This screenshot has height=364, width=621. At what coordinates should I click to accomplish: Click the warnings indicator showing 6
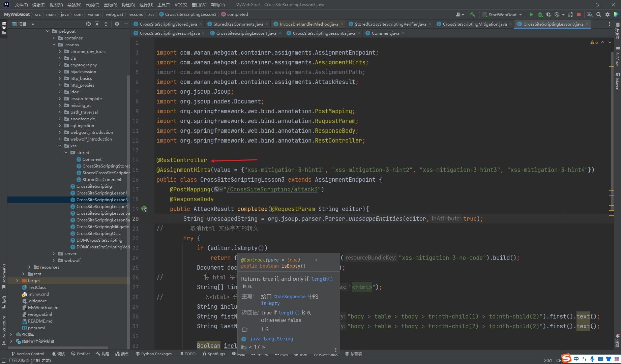594,42
